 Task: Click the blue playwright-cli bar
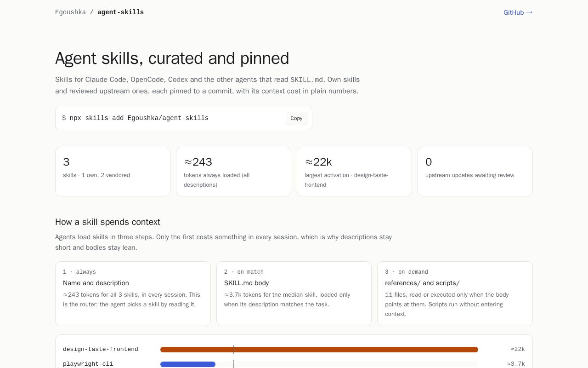[188, 364]
